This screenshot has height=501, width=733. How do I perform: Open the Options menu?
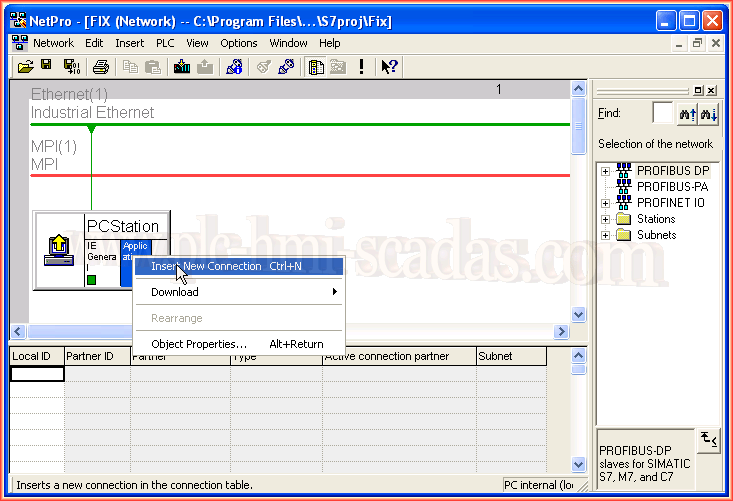pos(239,43)
